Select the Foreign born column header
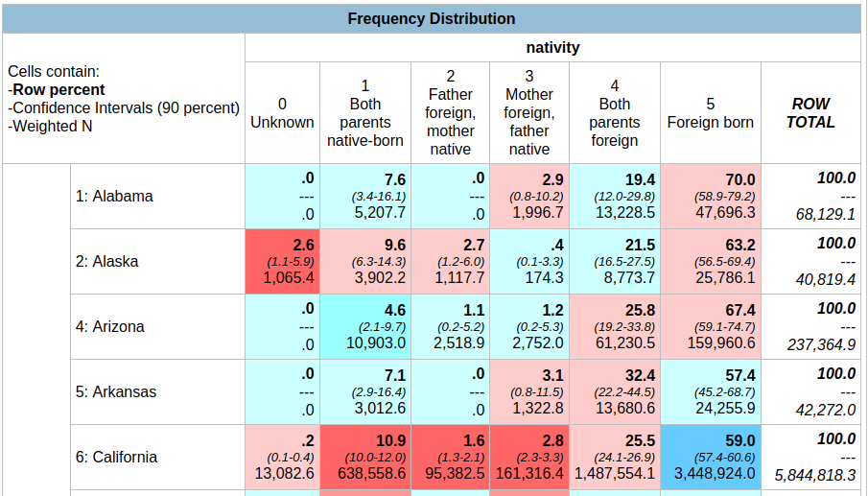The image size is (868, 496). tap(710, 113)
